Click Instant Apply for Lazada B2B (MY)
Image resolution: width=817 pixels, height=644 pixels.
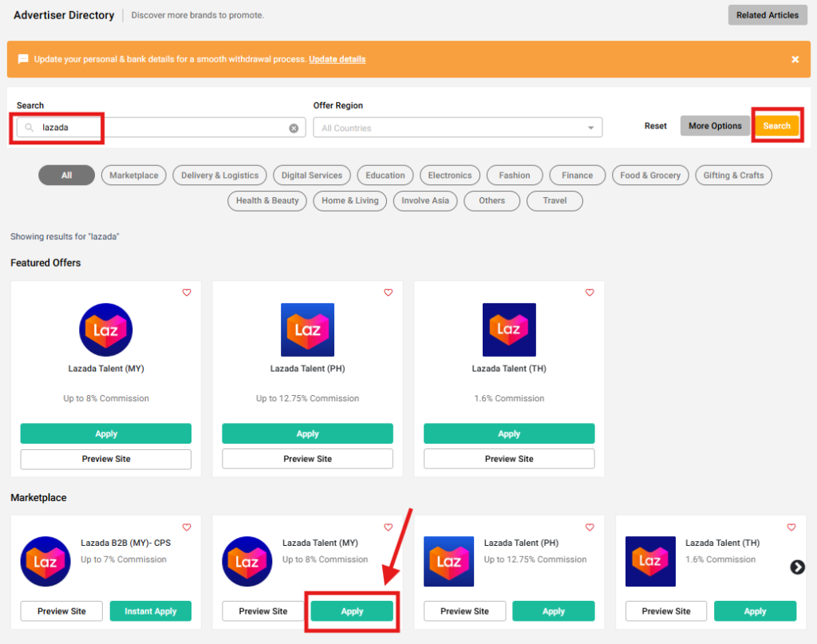pos(151,611)
